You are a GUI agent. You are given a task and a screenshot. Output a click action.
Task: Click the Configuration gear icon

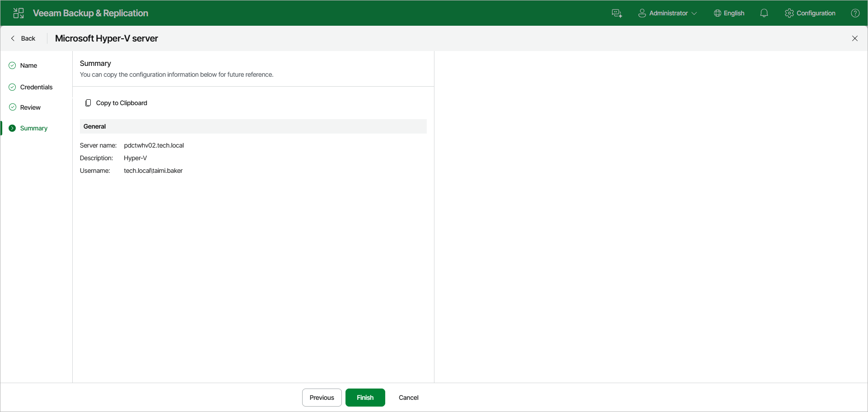point(789,13)
